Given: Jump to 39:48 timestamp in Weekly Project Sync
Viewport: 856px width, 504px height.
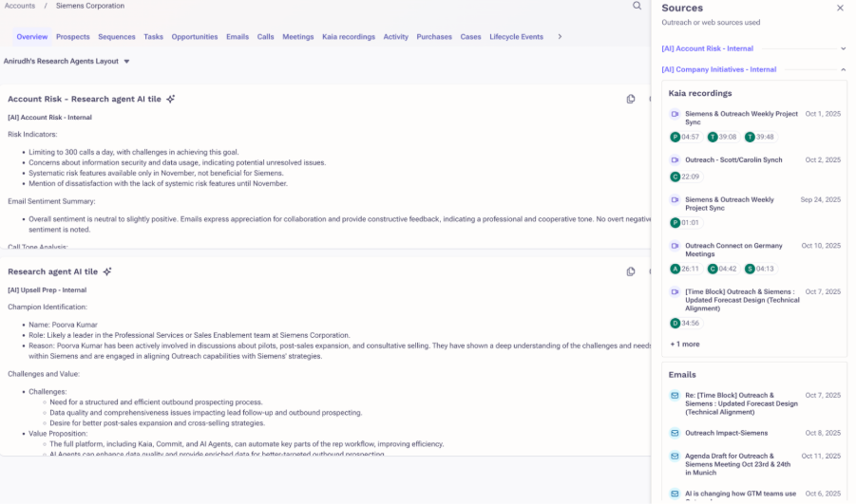Looking at the screenshot, I should 760,137.
